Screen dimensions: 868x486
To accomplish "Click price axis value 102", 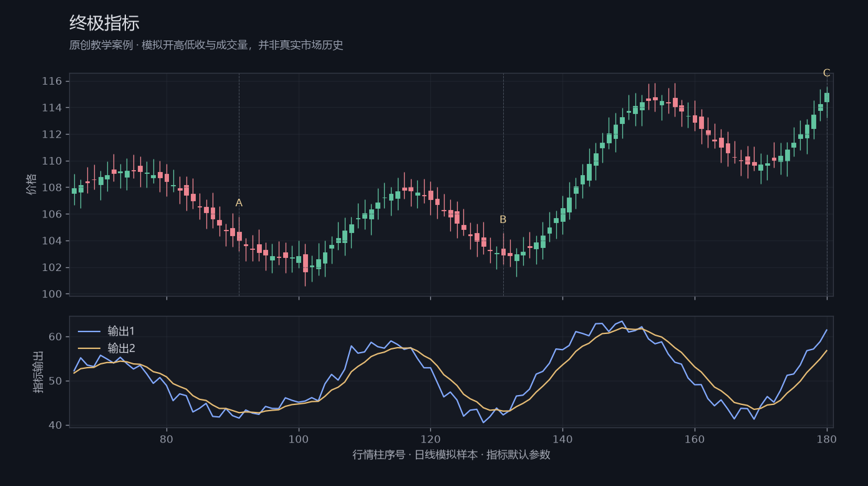I will click(52, 268).
